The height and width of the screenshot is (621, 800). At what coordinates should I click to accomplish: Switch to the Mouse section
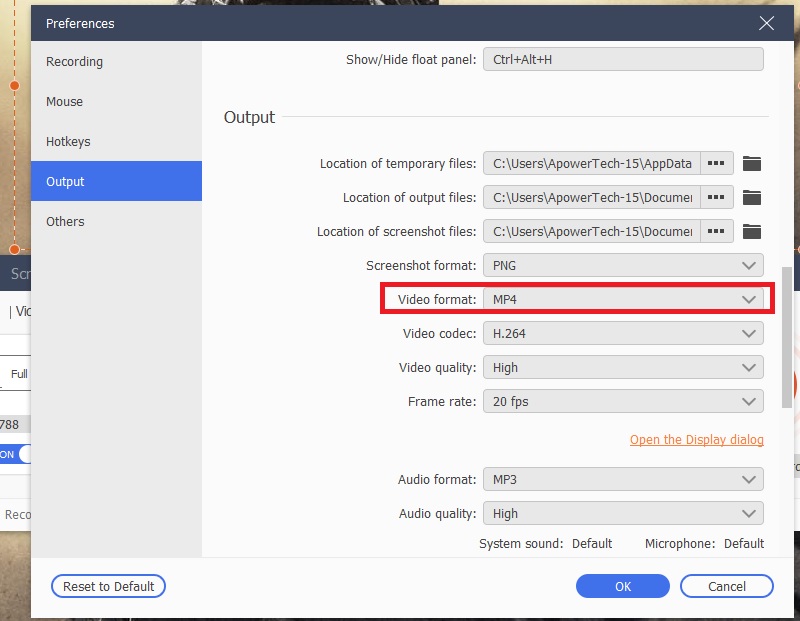(x=116, y=102)
